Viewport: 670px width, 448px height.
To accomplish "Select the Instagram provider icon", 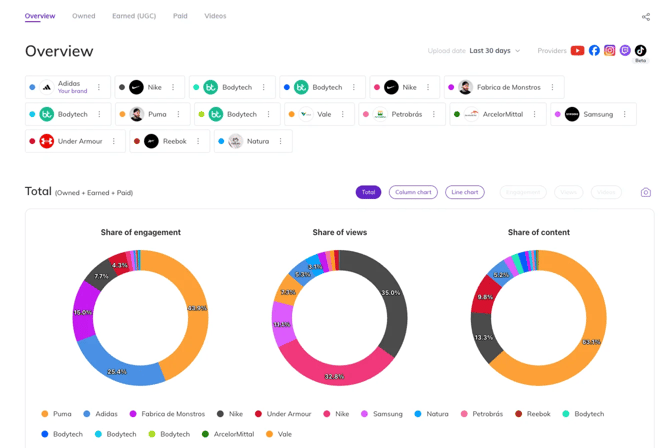I will click(609, 51).
